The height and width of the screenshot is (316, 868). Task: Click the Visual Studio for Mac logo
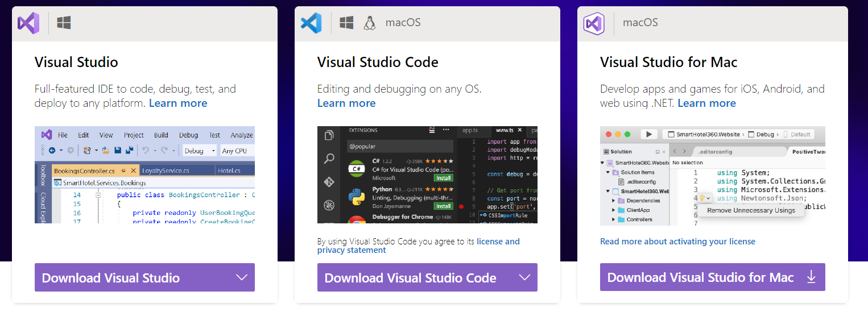[594, 23]
